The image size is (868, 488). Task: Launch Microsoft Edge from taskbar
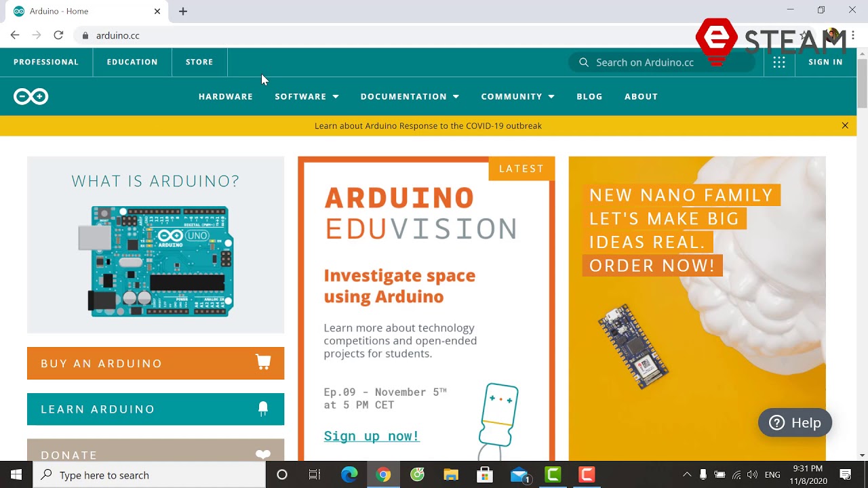click(349, 474)
